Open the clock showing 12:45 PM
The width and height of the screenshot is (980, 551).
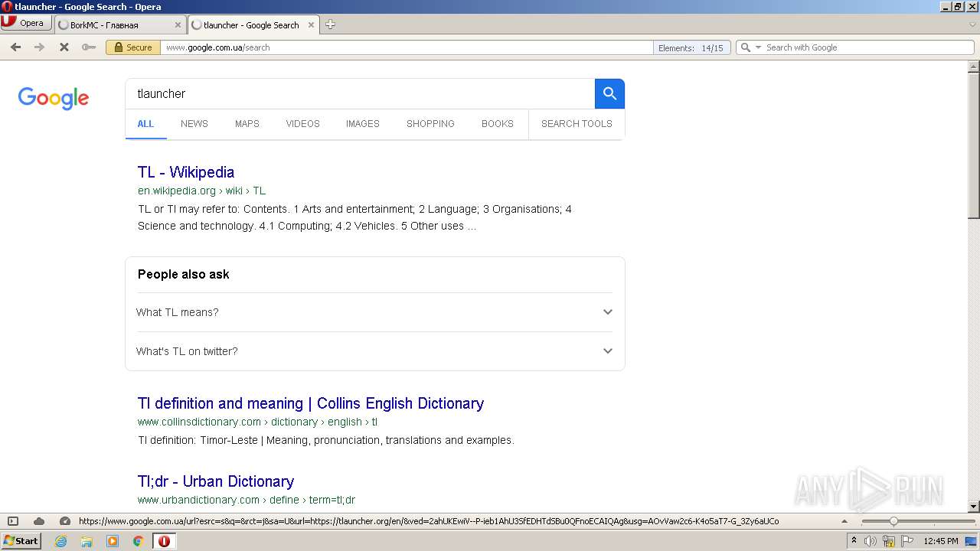(941, 541)
